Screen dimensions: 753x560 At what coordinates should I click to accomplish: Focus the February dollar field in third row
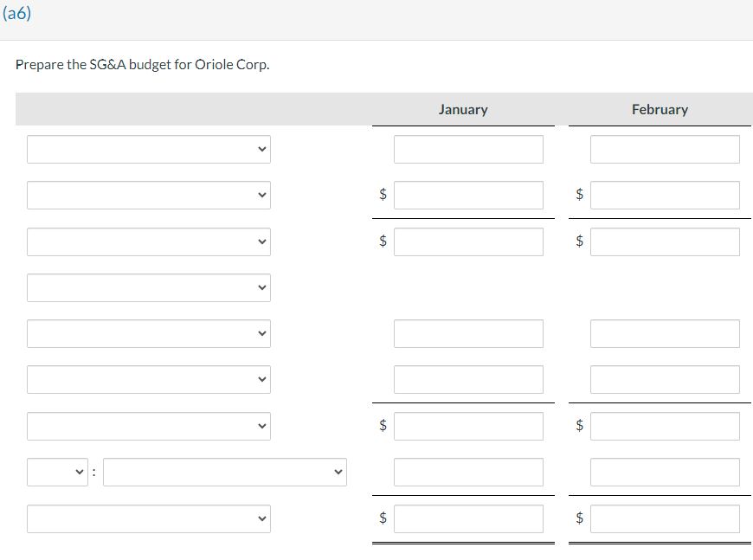tap(665, 241)
